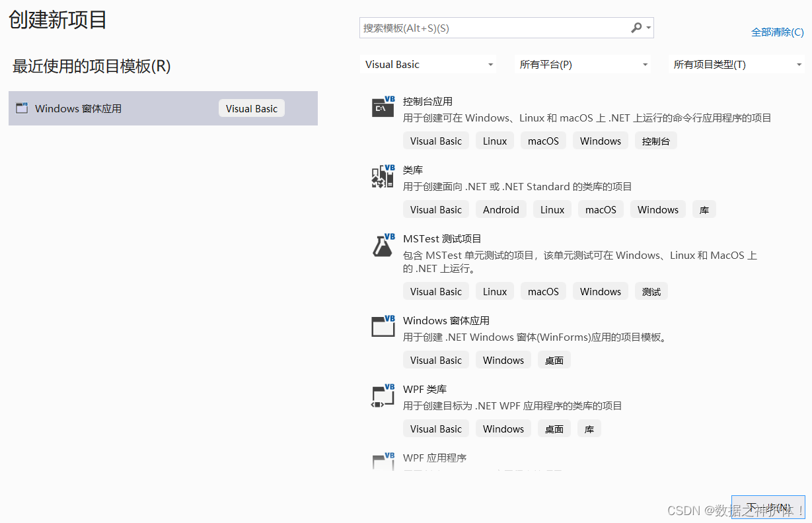This screenshot has width=812, height=523.
Task: Click the 控制台应用 description text
Action: coord(587,118)
